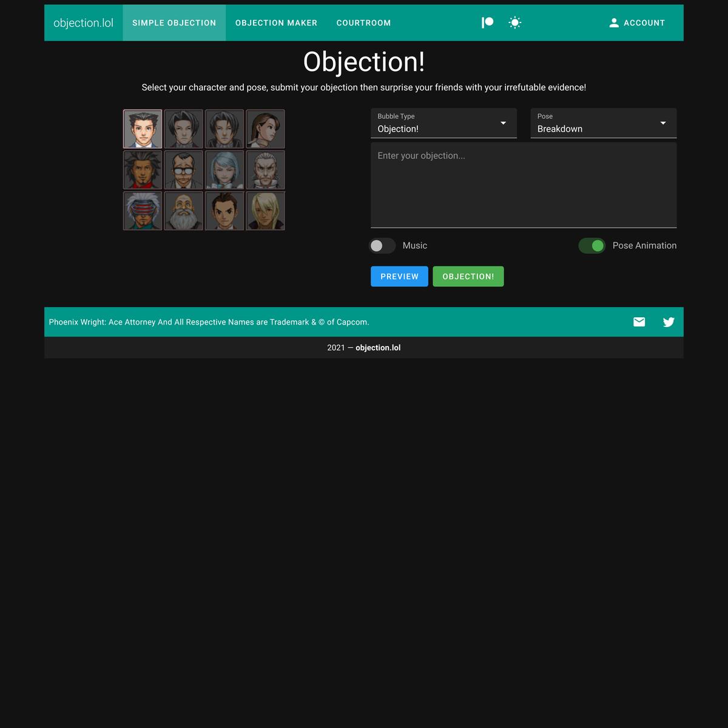Screen dimensions: 728x728
Task: Open the Bubble Type dropdown
Action: [x=443, y=124]
